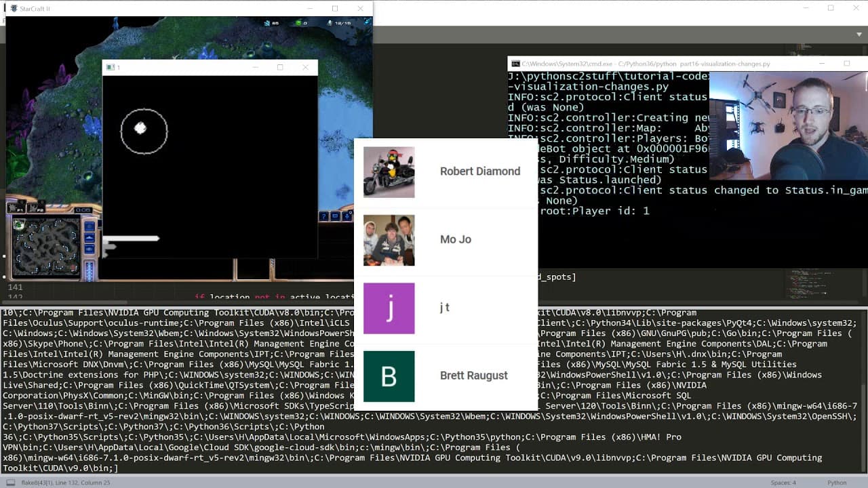Open the StarCraft help question mark icon
Screen dimensions: 868x488
324,216
